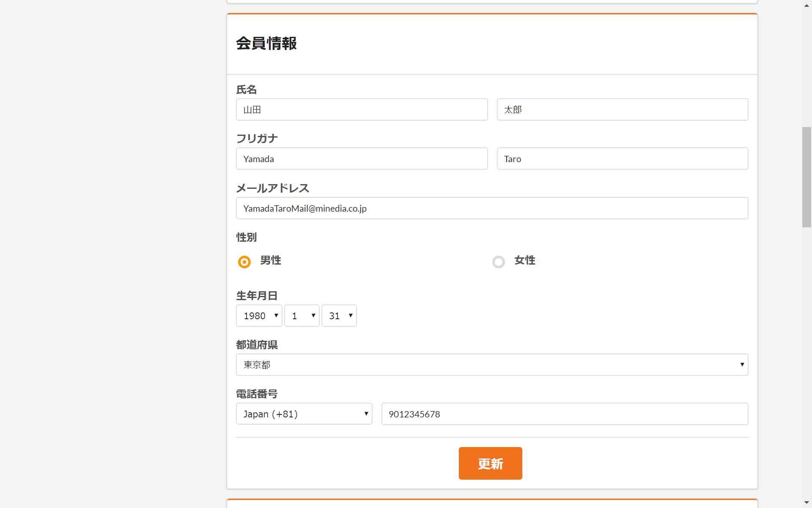
Task: Focus the Taro furigana field
Action: click(x=622, y=159)
